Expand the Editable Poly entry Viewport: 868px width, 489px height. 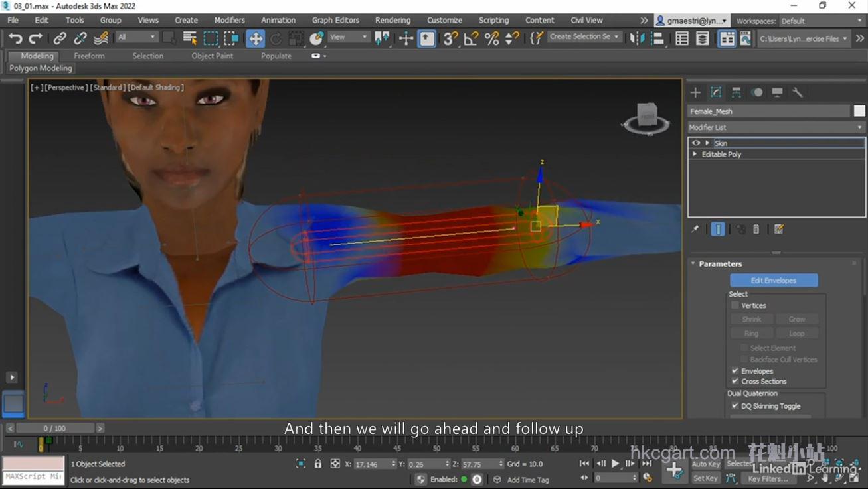(x=695, y=154)
